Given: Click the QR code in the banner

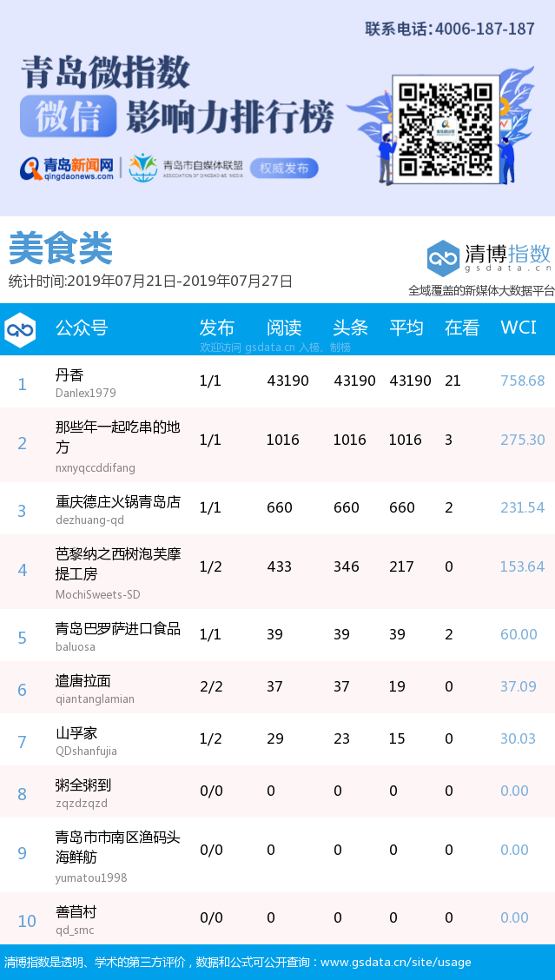Looking at the screenshot, I should 446,128.
